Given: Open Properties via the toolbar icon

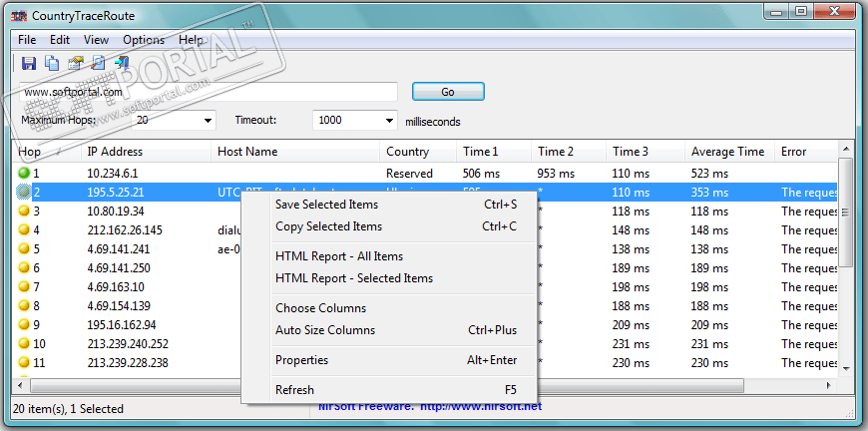Looking at the screenshot, I should [x=75, y=63].
